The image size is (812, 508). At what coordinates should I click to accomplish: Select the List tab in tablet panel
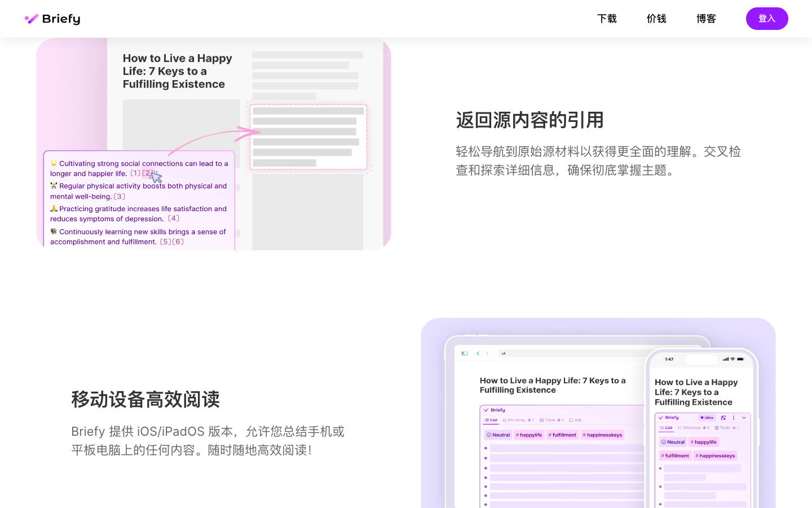point(491,420)
